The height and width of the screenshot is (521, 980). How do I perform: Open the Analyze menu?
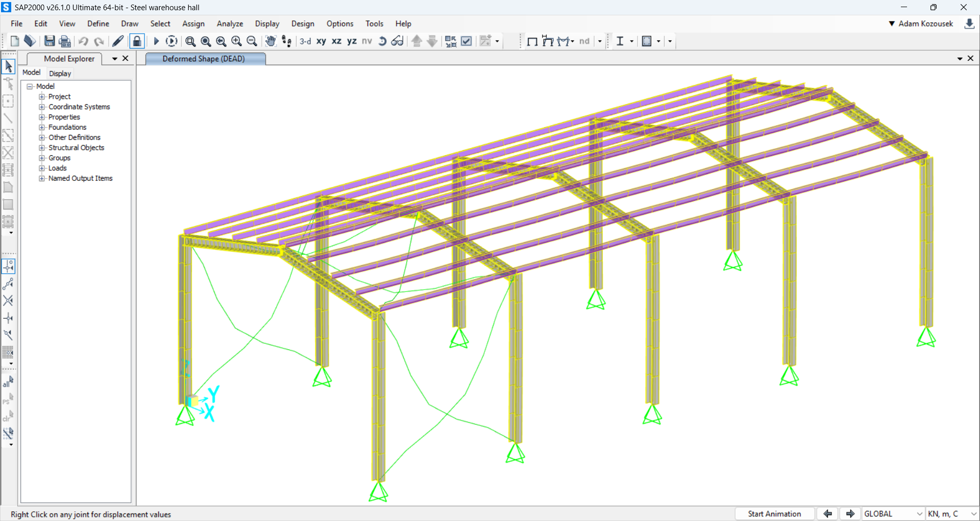tap(230, 23)
